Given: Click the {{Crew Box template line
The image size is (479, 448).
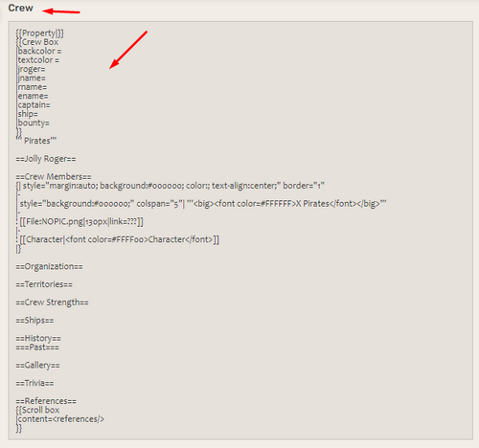Looking at the screenshot, I should (x=37, y=42).
